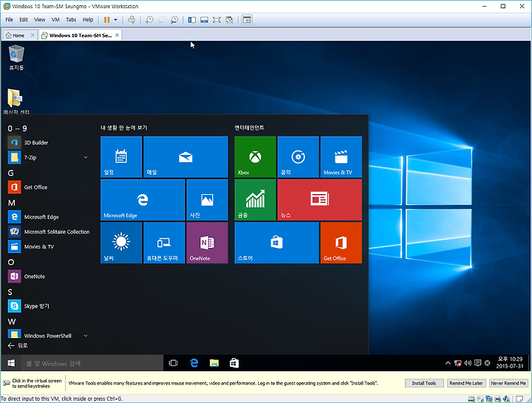Open the VM menu
532x403 pixels.
(55, 20)
